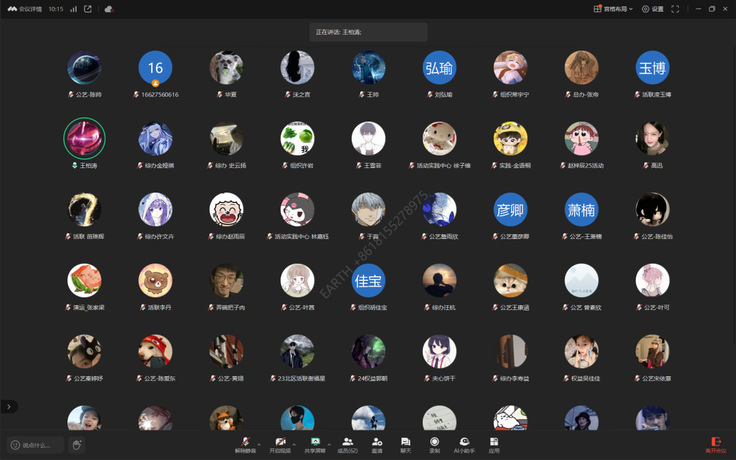Click the network signal strength icon
This screenshot has width=736, height=460.
point(73,9)
